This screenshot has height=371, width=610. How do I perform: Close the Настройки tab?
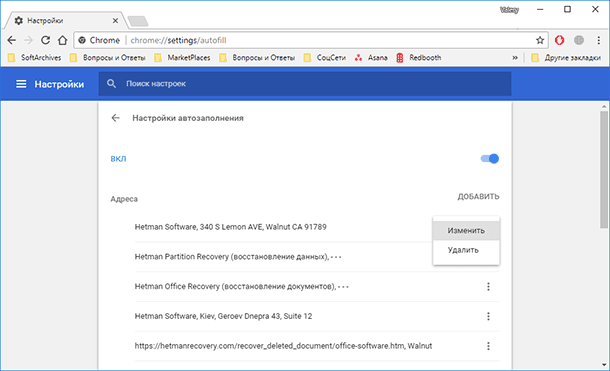point(115,21)
